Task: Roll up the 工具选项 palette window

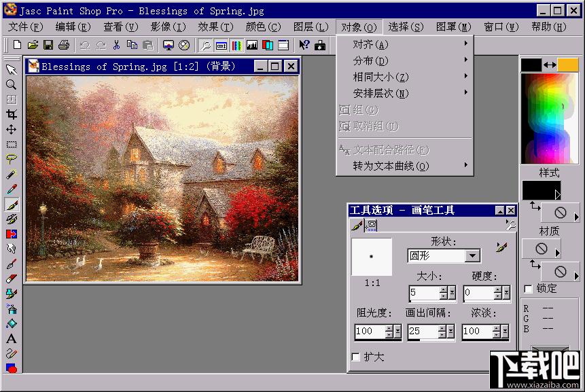Action: click(x=500, y=211)
